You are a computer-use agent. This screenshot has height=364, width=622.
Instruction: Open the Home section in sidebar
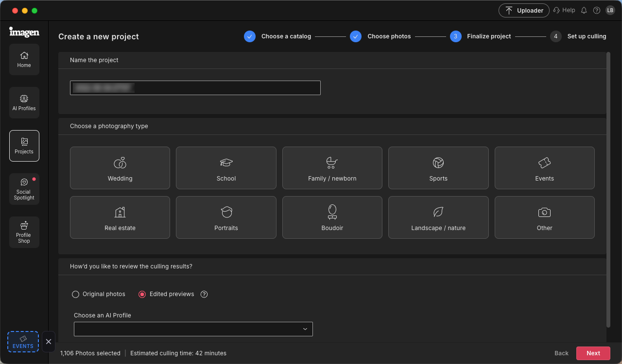pos(24,60)
